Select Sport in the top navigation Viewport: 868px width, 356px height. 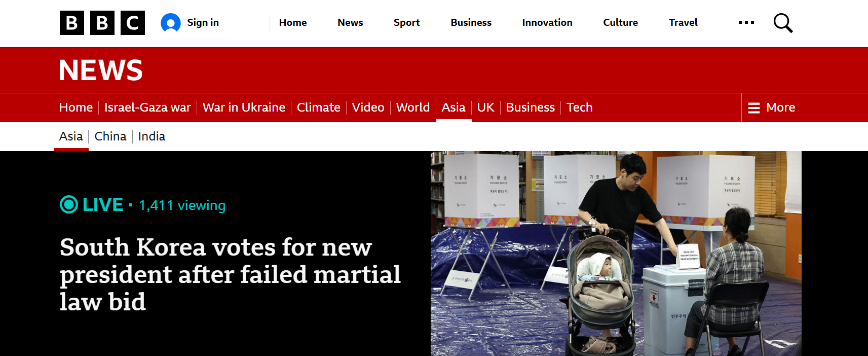pos(407,23)
